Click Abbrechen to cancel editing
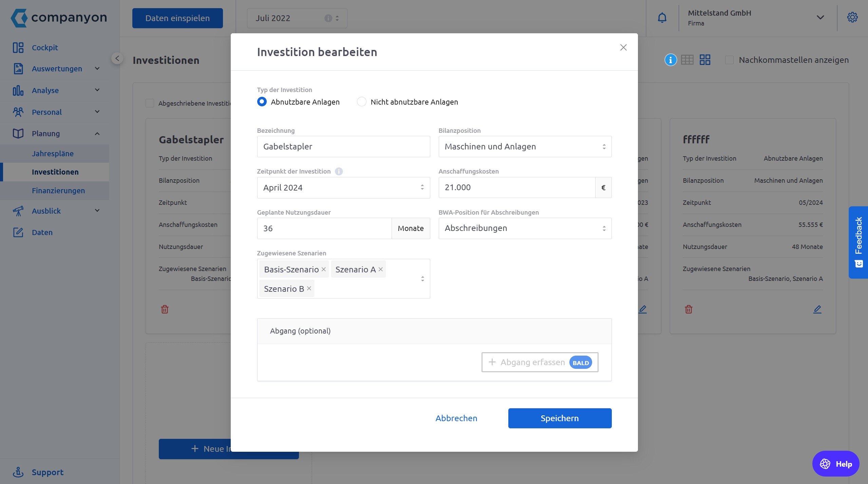This screenshot has width=868, height=484. click(456, 418)
